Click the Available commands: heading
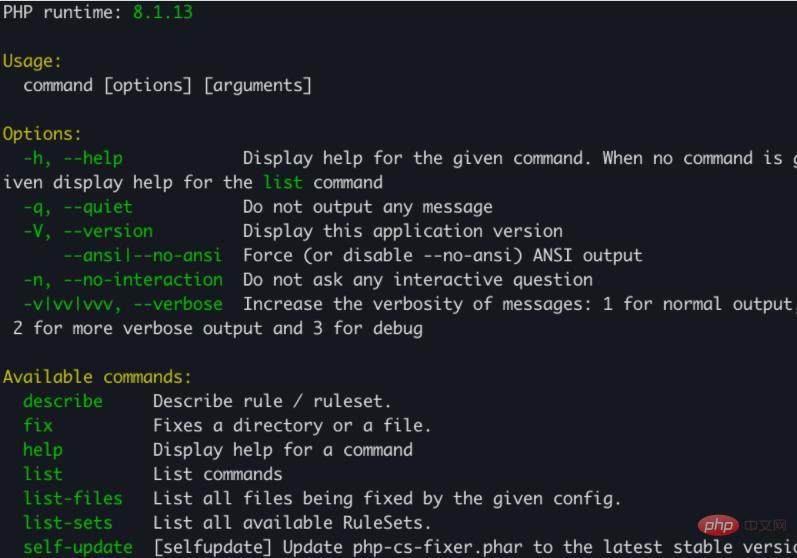Image resolution: width=797 pixels, height=558 pixels. [97, 377]
